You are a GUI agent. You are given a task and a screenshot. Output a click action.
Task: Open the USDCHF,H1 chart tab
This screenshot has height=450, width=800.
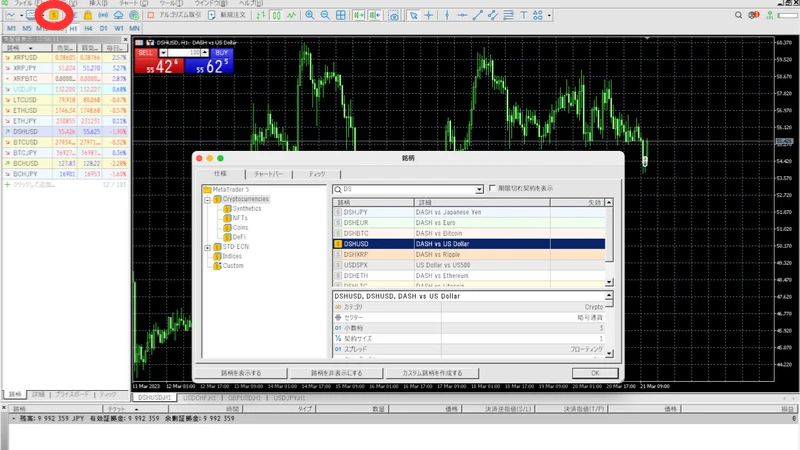(199, 397)
